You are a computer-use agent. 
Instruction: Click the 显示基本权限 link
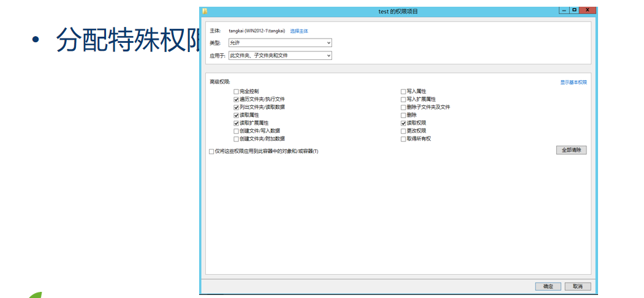pyautogui.click(x=574, y=82)
